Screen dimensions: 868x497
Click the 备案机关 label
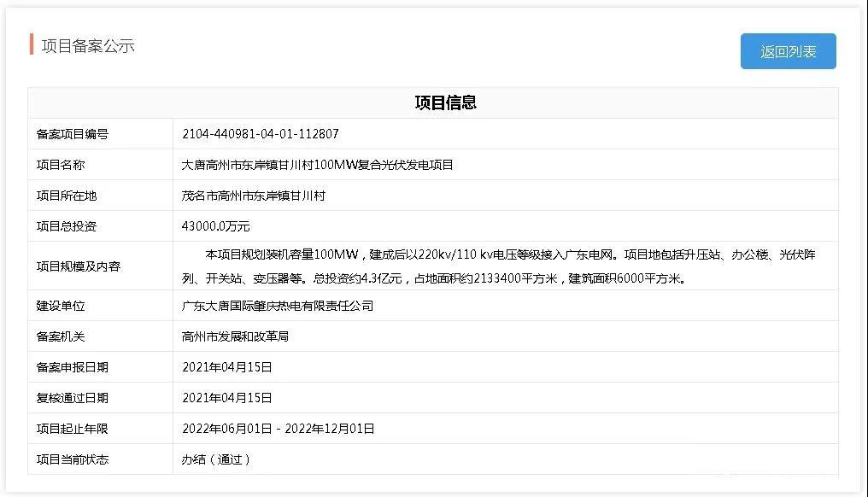(61, 336)
